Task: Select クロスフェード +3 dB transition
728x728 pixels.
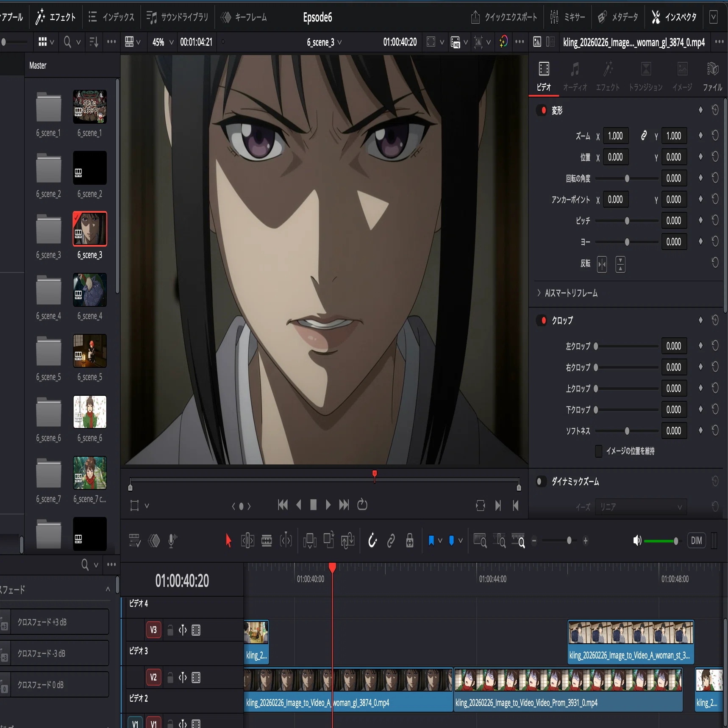Action: [54, 622]
